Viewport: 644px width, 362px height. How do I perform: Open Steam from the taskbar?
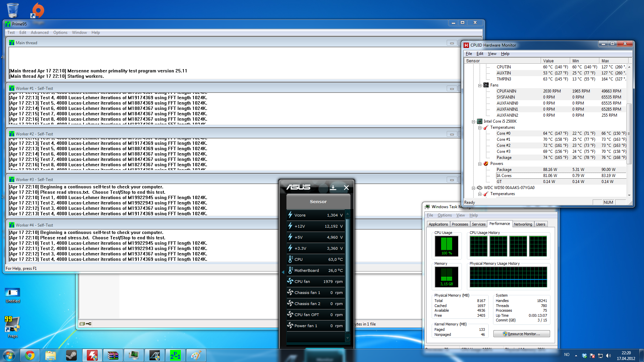click(71, 355)
